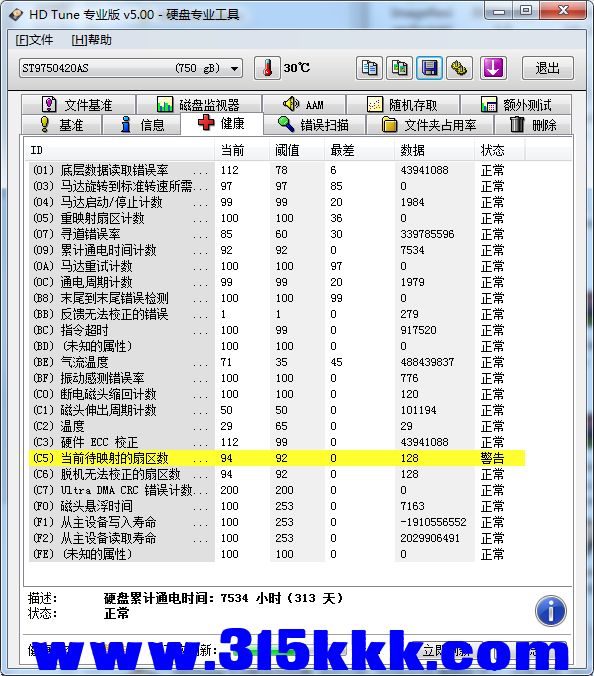Click the copy screenshot to clipboard icon
Image resolution: width=594 pixels, height=676 pixels.
point(400,68)
